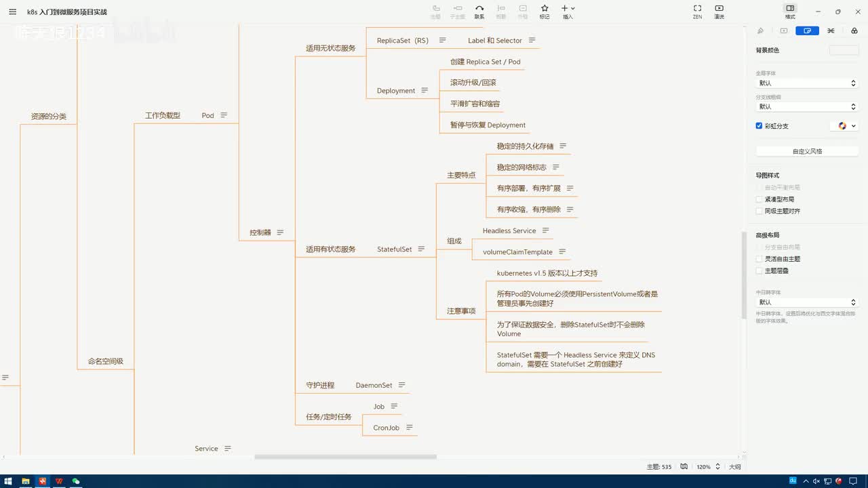The height and width of the screenshot is (488, 868).
Task: Change the 120% zoom level stepper
Action: 717,466
